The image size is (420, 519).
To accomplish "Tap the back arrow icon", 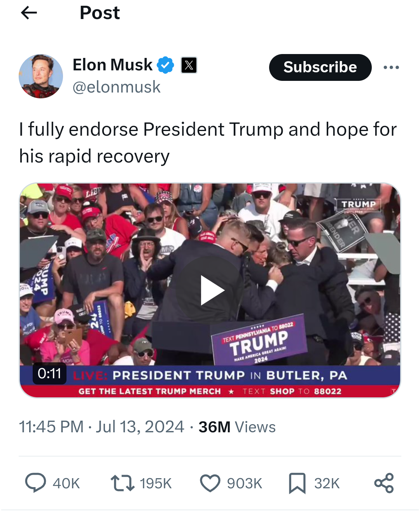I will (x=29, y=13).
